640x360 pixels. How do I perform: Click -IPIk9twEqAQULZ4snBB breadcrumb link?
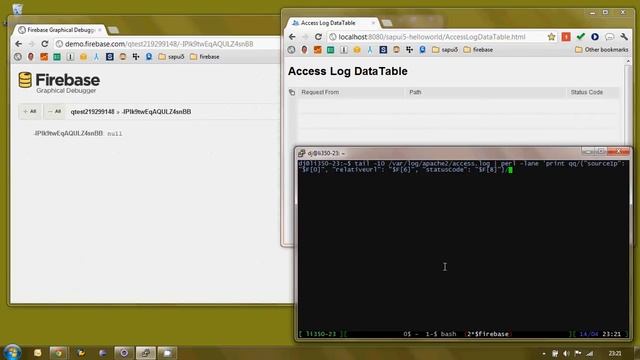click(156, 112)
